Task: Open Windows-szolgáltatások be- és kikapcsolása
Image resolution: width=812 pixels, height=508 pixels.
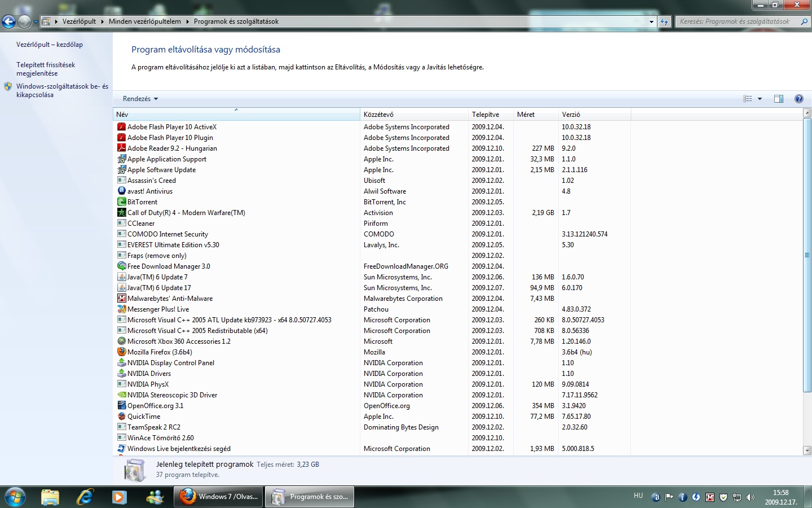Action: (62, 90)
